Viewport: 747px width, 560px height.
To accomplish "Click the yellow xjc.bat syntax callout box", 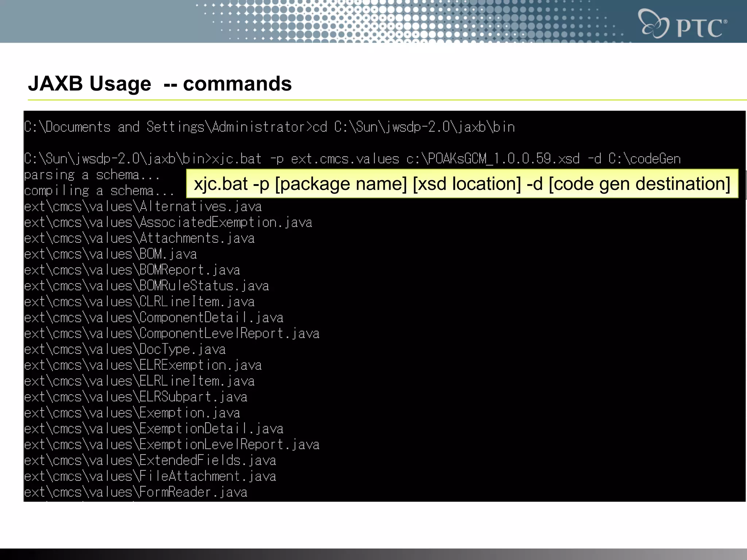I will tap(462, 183).
